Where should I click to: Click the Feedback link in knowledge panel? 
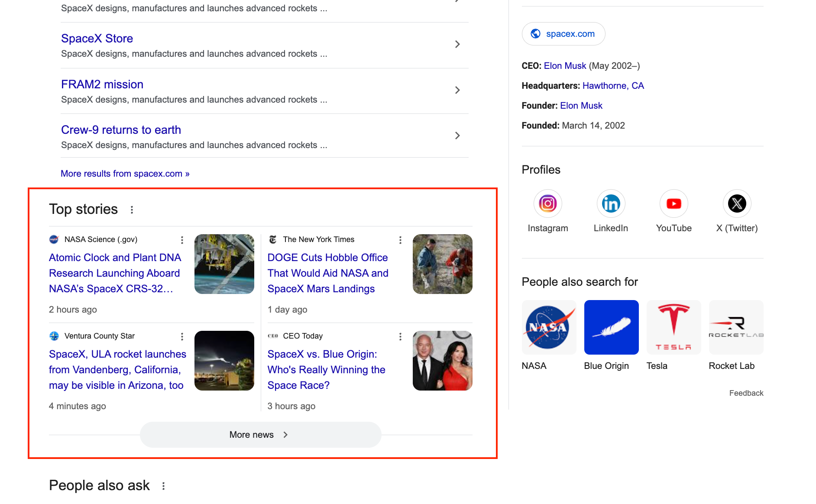click(746, 393)
